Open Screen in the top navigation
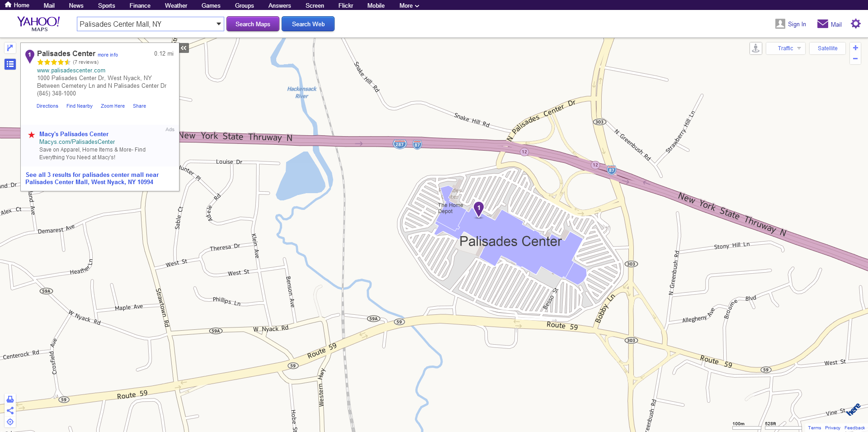868x432 pixels. tap(315, 5)
